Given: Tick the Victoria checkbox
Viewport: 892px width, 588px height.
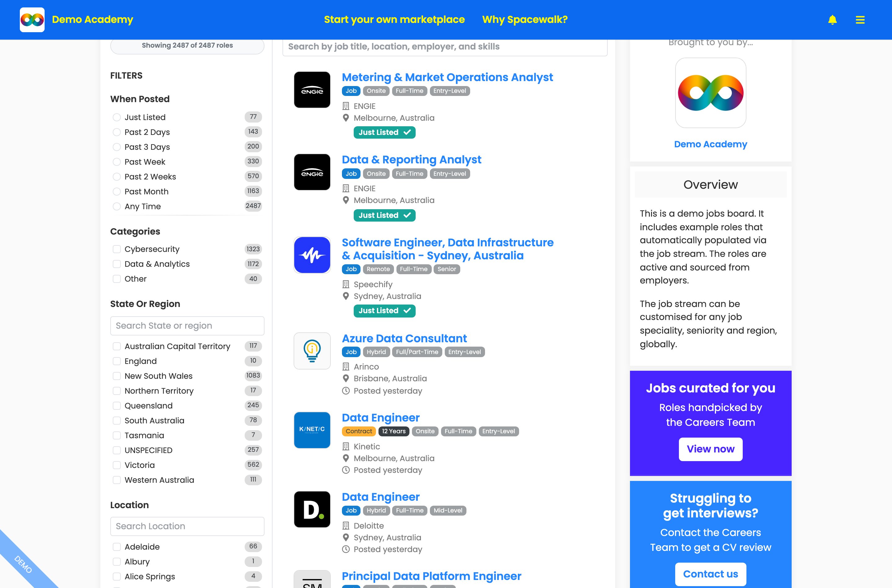Looking at the screenshot, I should click(x=117, y=465).
